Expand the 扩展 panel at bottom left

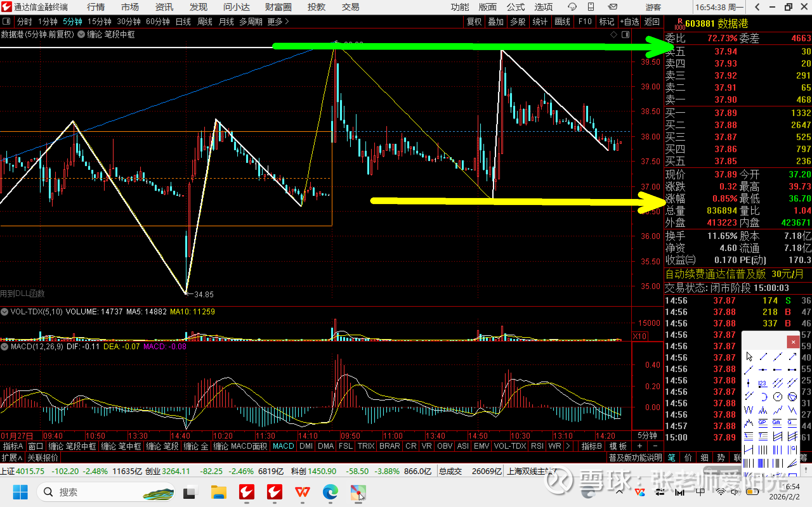(12, 457)
